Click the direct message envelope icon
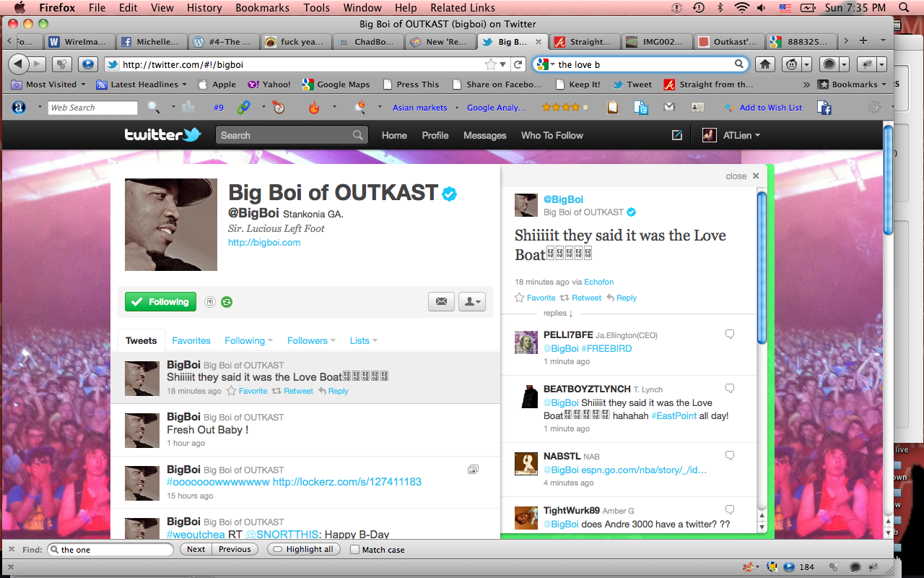 (x=440, y=302)
